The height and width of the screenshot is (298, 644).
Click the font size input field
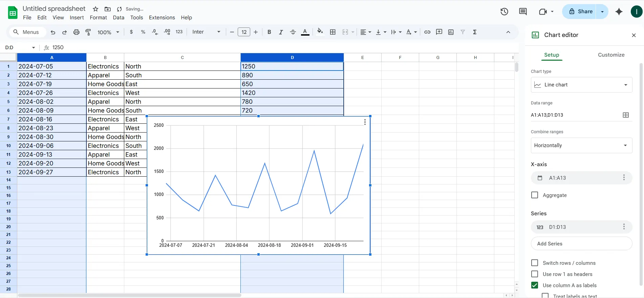point(244,32)
